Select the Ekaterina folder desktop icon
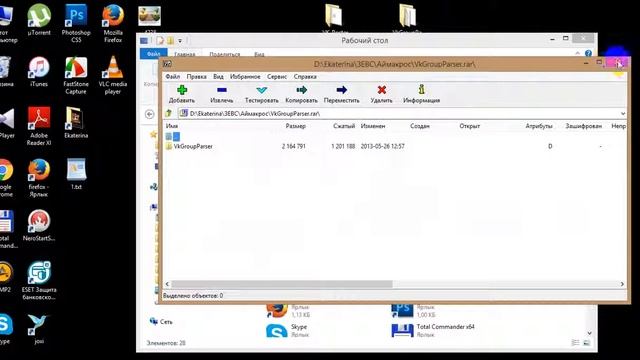 coord(76,122)
